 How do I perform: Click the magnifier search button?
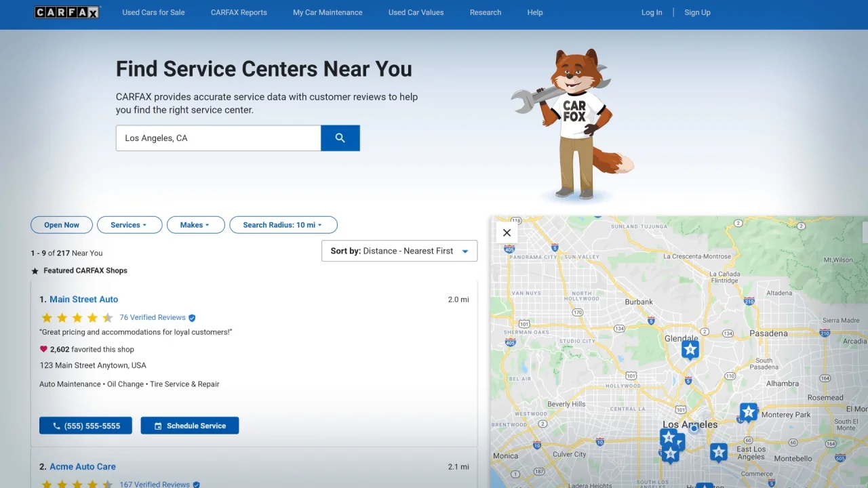pyautogui.click(x=340, y=138)
